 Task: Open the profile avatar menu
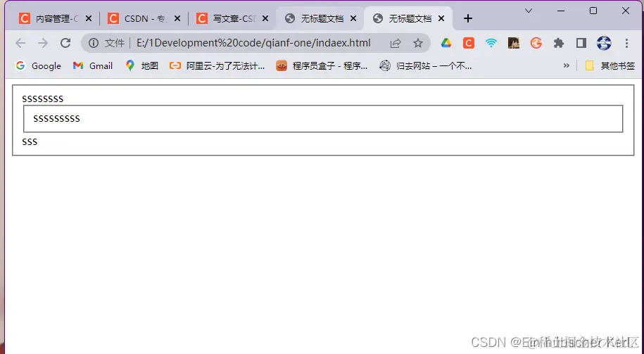[604, 43]
